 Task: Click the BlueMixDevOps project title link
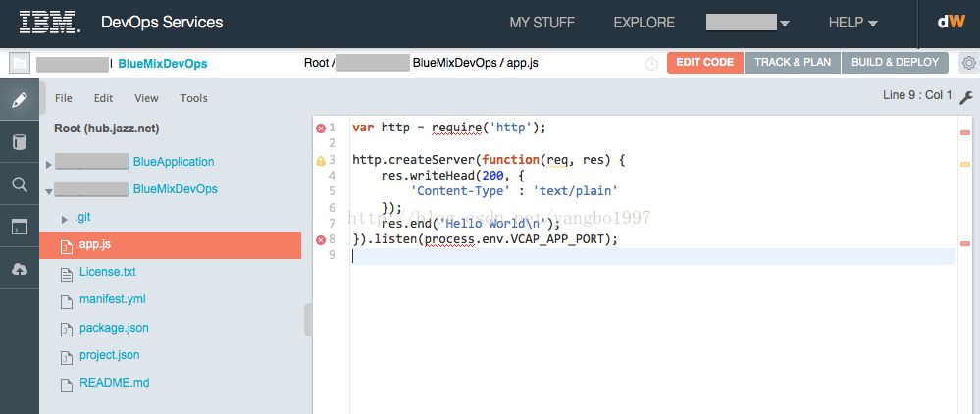pyautogui.click(x=163, y=63)
